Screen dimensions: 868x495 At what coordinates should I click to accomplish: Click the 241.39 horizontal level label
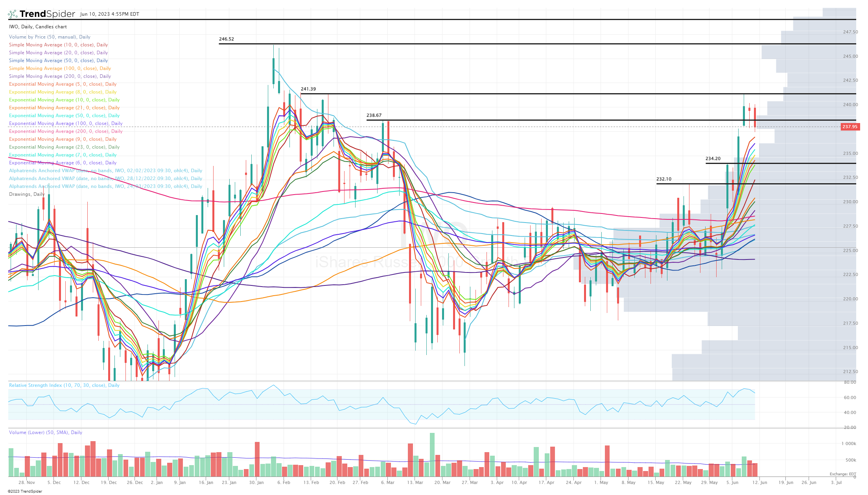tap(308, 89)
